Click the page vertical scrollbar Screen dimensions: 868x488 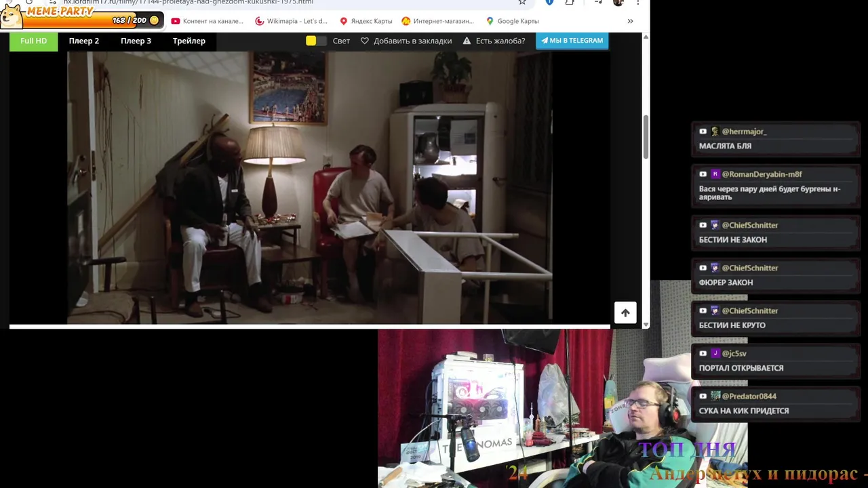coord(646,136)
